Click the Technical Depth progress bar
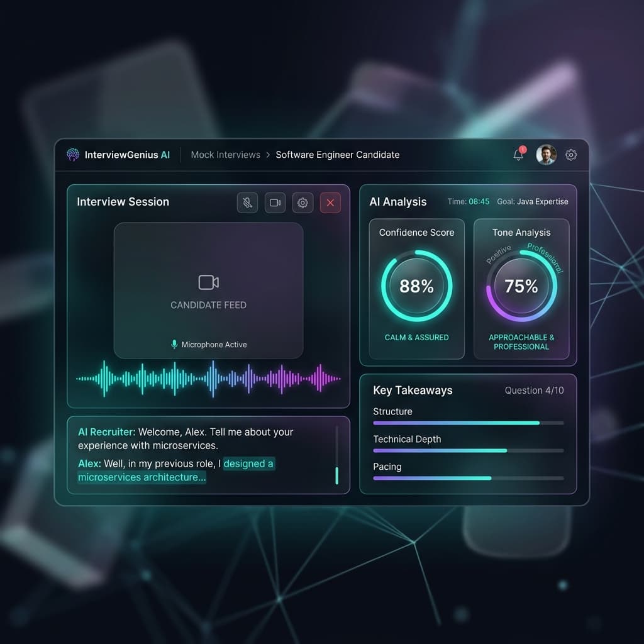The width and height of the screenshot is (644, 644). click(x=468, y=450)
